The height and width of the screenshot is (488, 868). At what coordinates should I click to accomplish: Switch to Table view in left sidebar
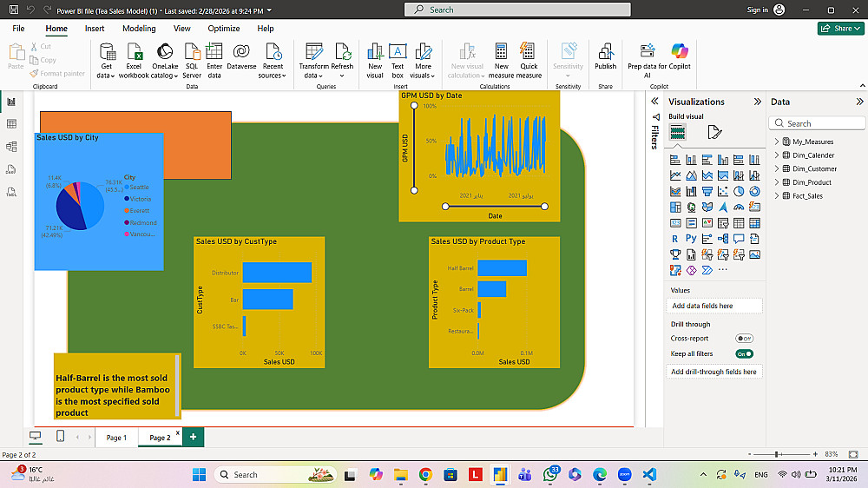pyautogui.click(x=11, y=124)
